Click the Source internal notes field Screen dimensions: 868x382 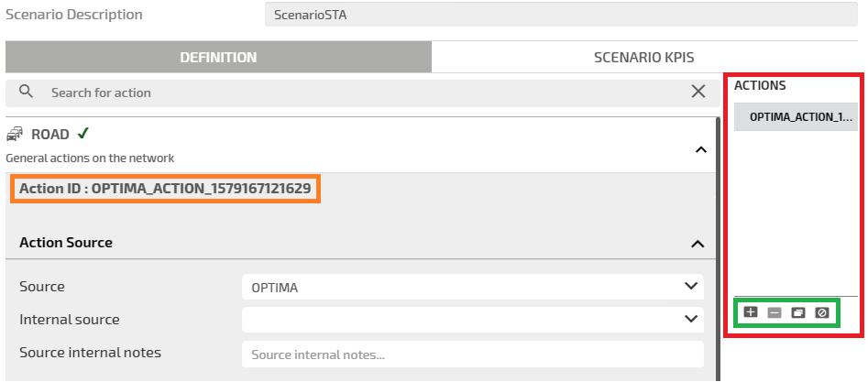pyautogui.click(x=472, y=355)
